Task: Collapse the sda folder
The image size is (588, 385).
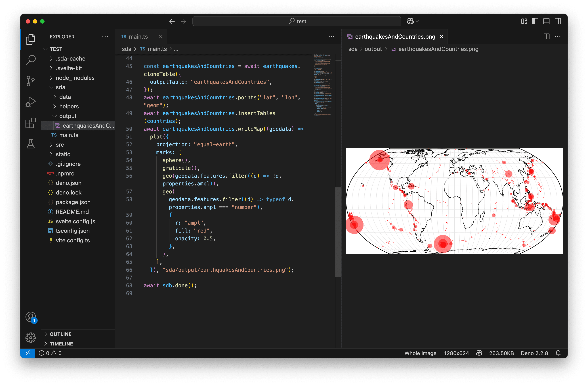Action: tap(78, 87)
